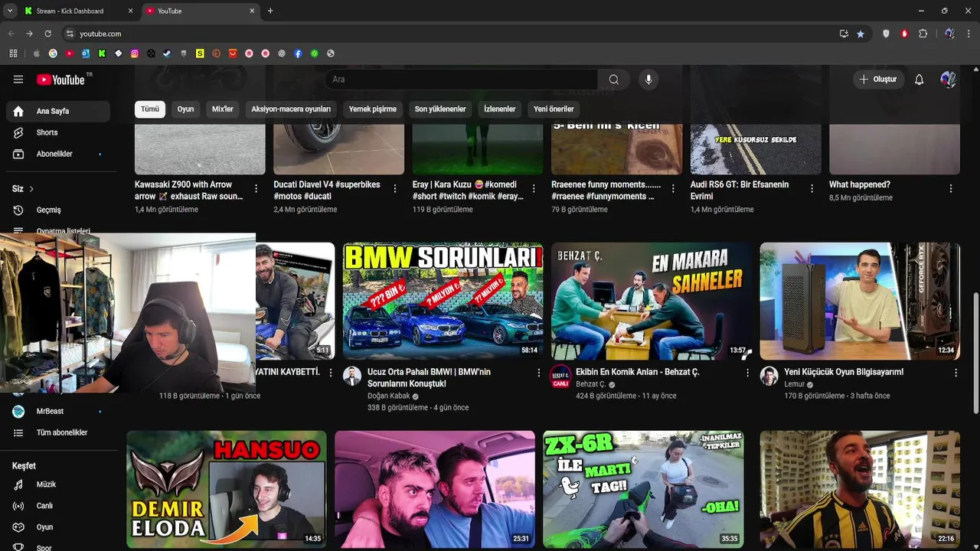The image size is (980, 551).
Task: Open Lemur channel name link
Action: point(794,384)
